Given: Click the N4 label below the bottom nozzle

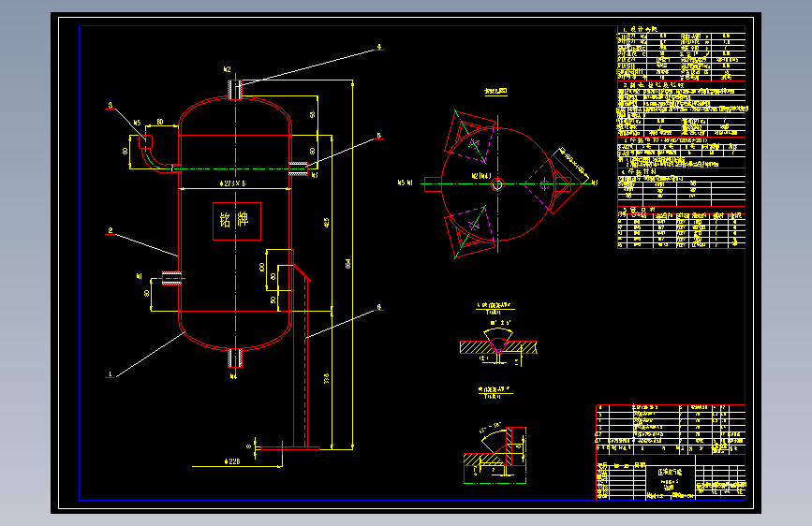Looking at the screenshot, I should tap(233, 376).
